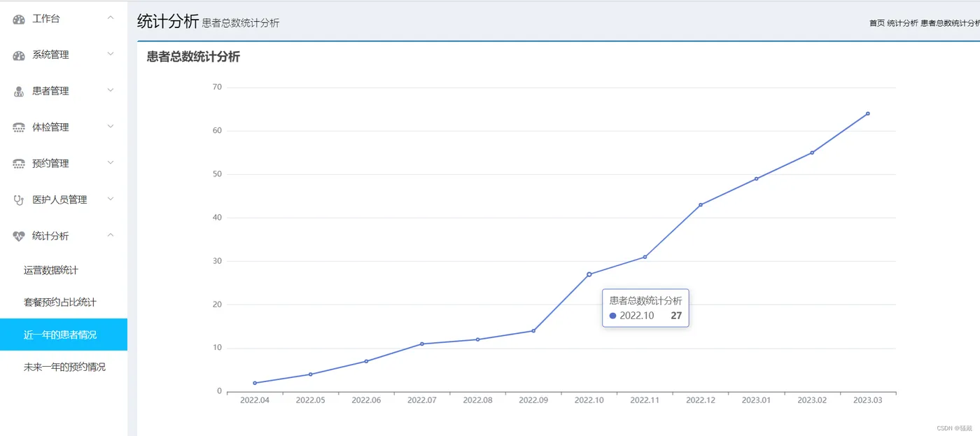The width and height of the screenshot is (980, 436).
Task: Click the 工作台 dashboard icon
Action: 19,19
